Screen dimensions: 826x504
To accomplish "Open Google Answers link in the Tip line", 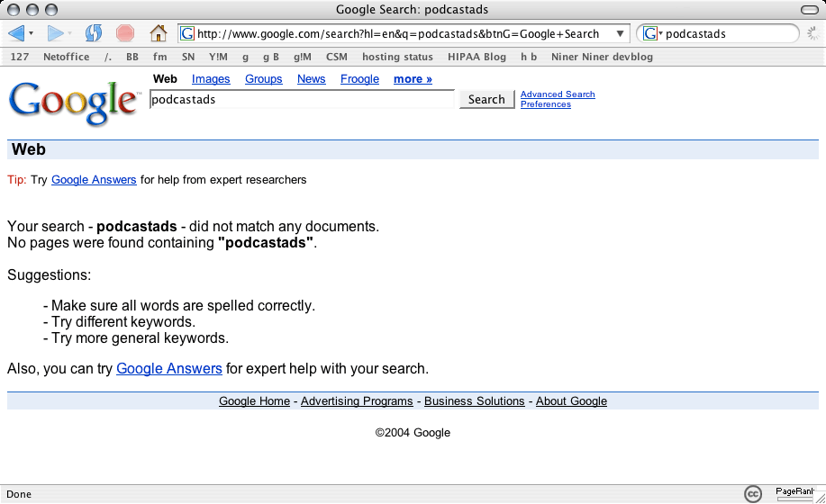I will click(x=94, y=180).
